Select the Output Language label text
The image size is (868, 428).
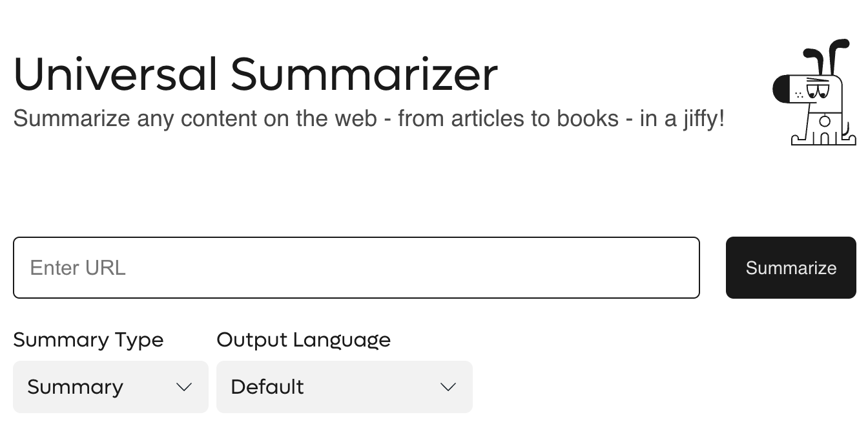(304, 339)
